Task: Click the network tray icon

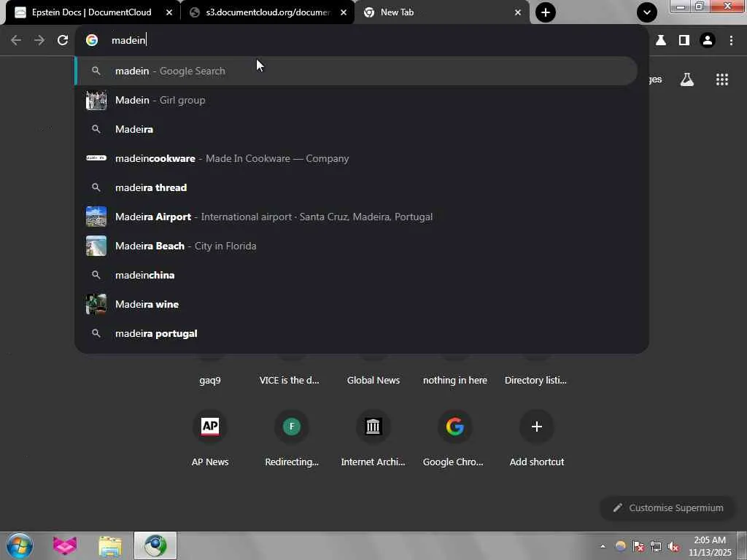Action: coord(656,546)
